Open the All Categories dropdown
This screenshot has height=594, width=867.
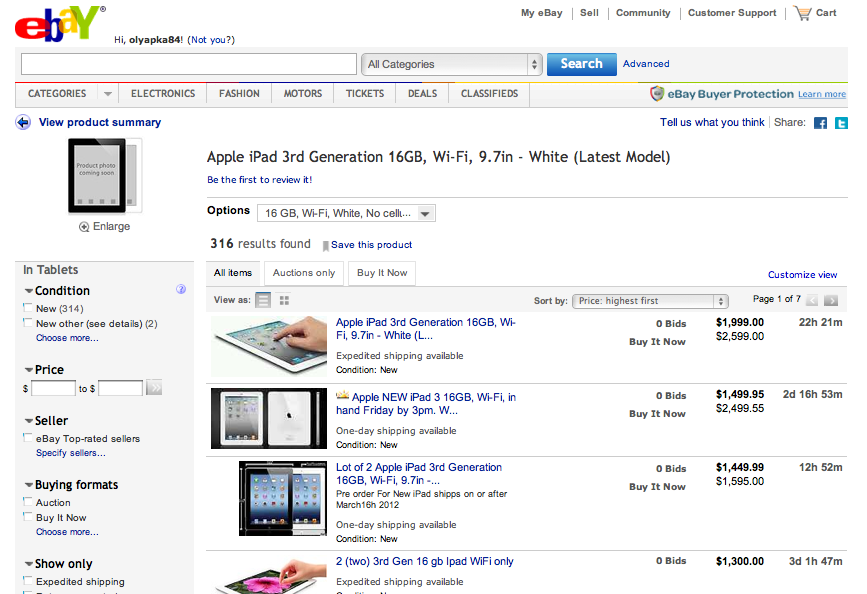pos(453,64)
